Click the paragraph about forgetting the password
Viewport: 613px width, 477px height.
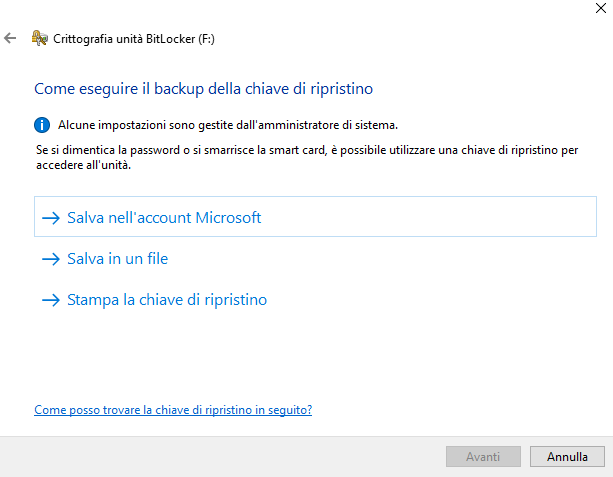click(307, 157)
